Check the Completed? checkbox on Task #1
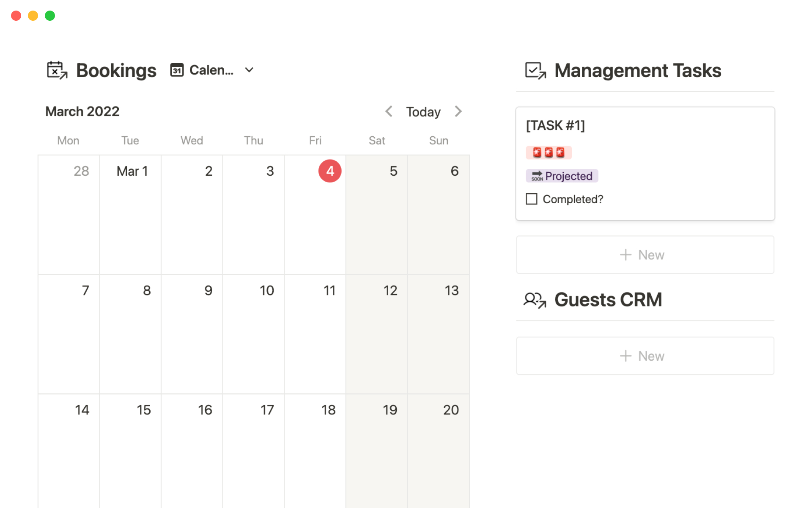 pos(532,199)
